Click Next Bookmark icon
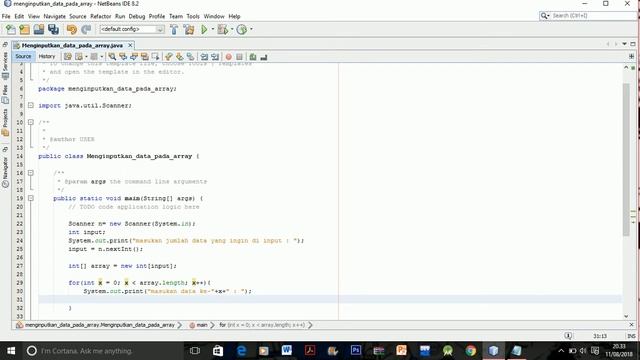Screen dimensions: 640x360 pos(180,57)
